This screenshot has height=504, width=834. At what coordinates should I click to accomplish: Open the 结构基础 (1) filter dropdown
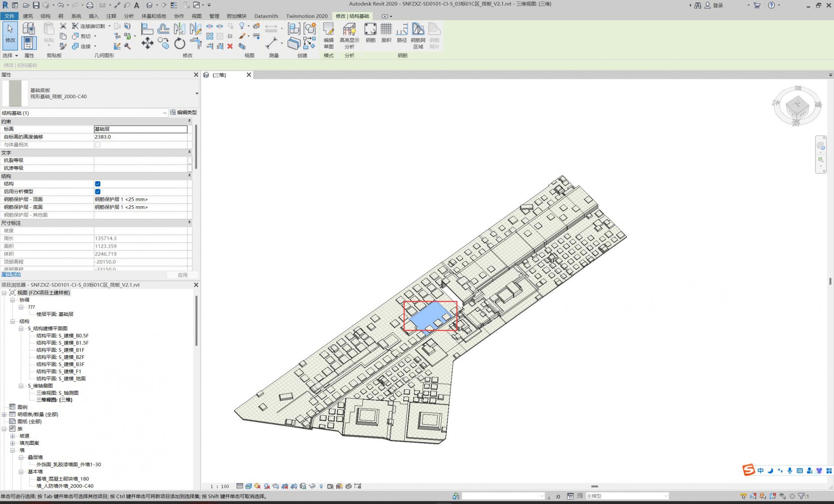click(x=165, y=113)
